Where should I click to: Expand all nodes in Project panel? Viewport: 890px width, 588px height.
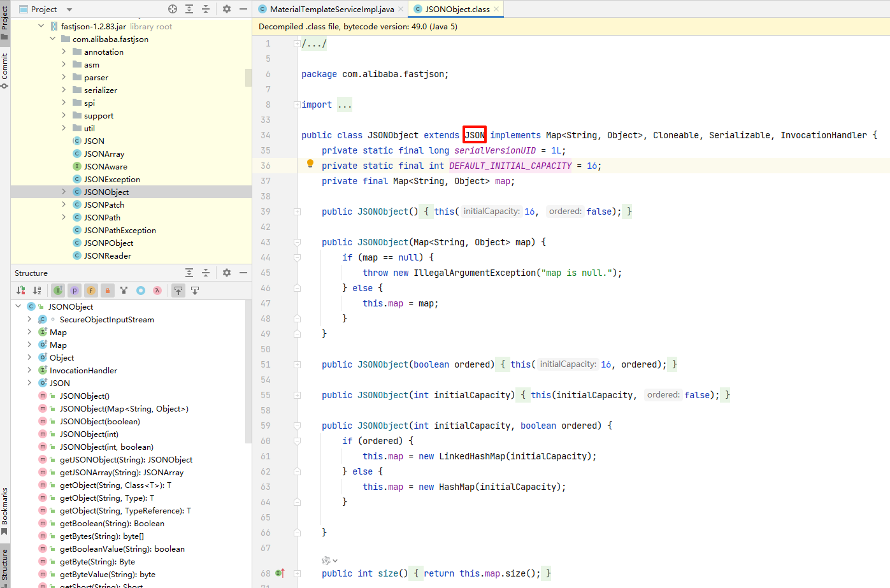coord(189,9)
